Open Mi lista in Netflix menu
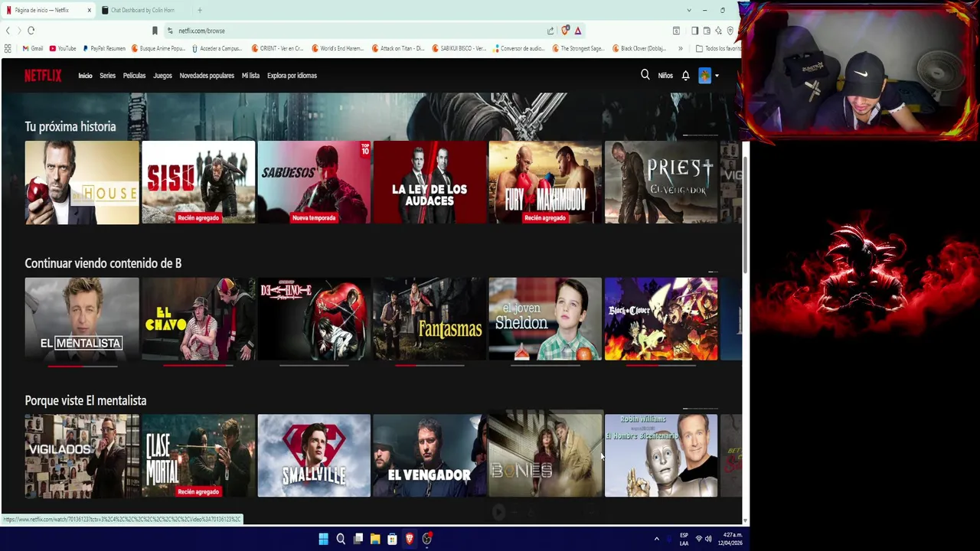The image size is (980, 551). [x=250, y=76]
